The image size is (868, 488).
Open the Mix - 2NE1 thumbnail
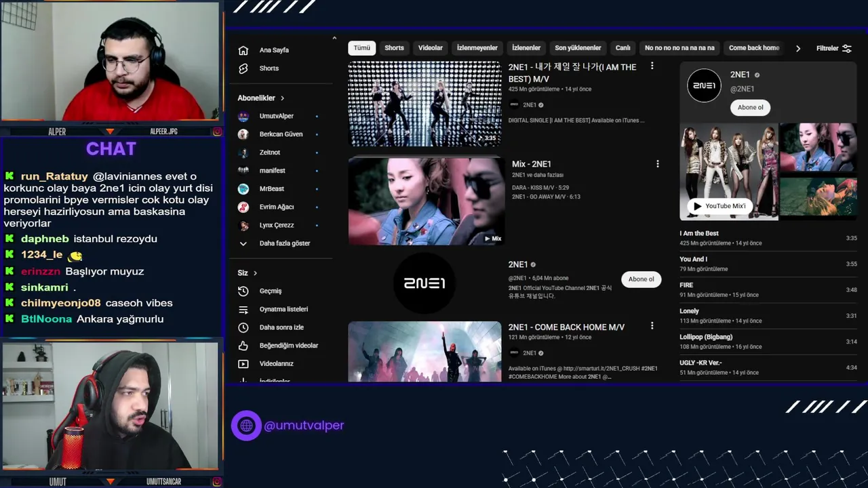pos(427,201)
